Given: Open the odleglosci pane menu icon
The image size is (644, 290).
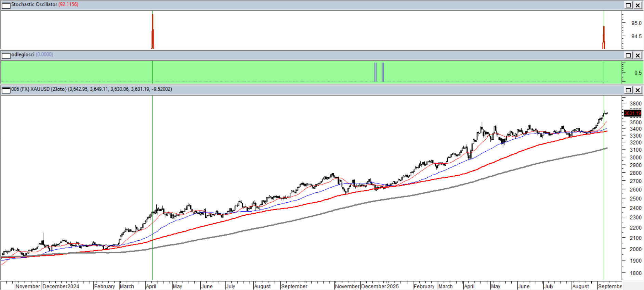Looking at the screenshot, I should (x=6, y=55).
